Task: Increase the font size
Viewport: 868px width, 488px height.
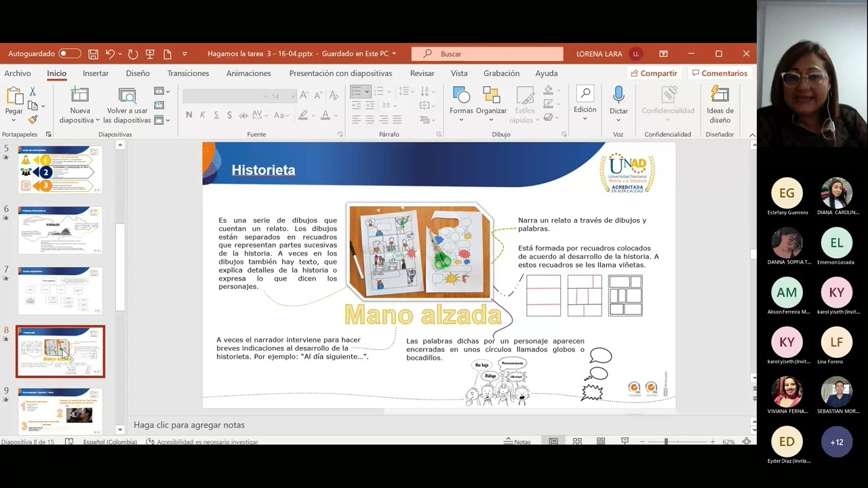Action: click(305, 96)
